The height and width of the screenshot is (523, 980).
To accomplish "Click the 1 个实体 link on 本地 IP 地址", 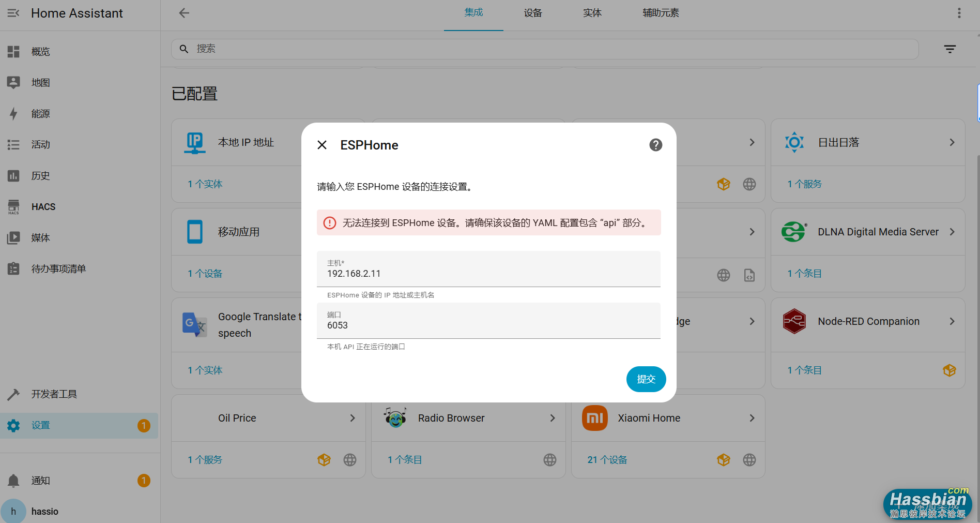I will [x=205, y=184].
